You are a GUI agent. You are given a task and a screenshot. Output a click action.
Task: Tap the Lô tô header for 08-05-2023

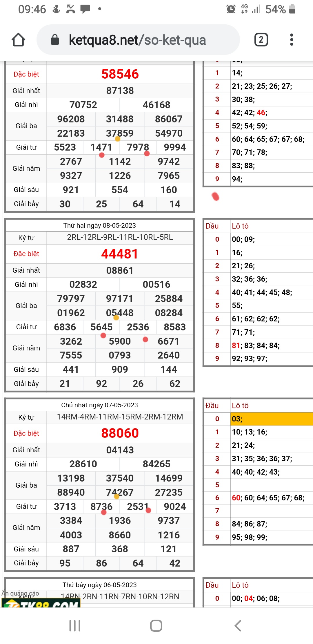point(240,226)
